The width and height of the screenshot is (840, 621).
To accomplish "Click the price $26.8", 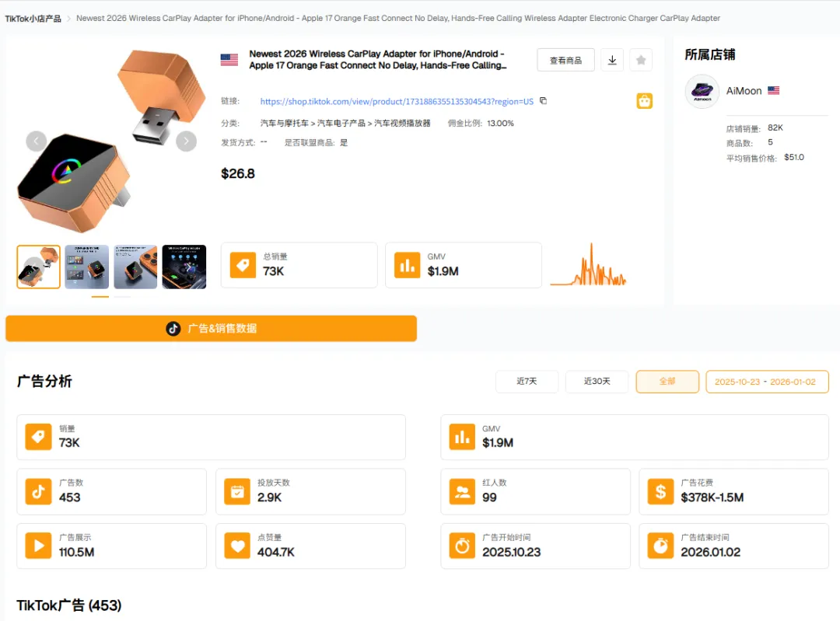I will [238, 173].
